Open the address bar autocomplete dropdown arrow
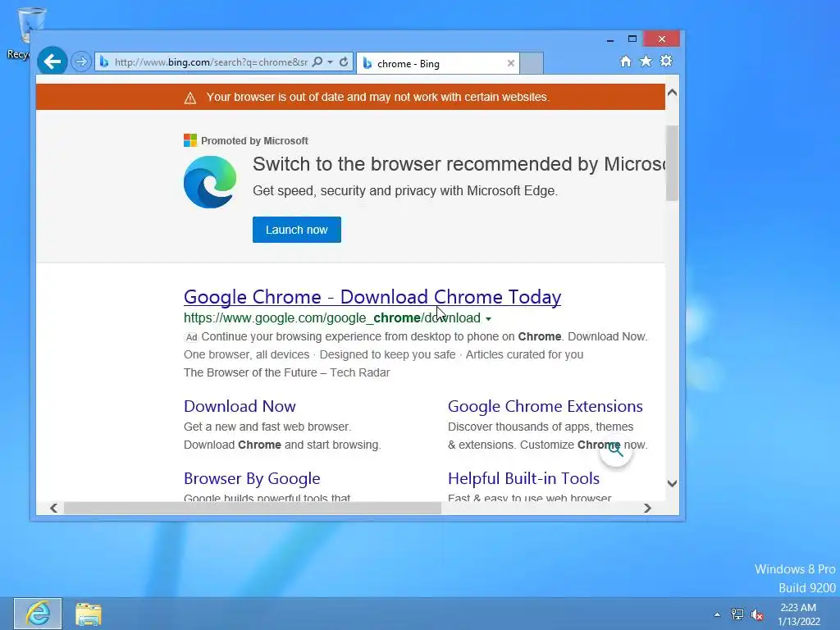Viewport: 840px width, 630px height. (x=330, y=62)
